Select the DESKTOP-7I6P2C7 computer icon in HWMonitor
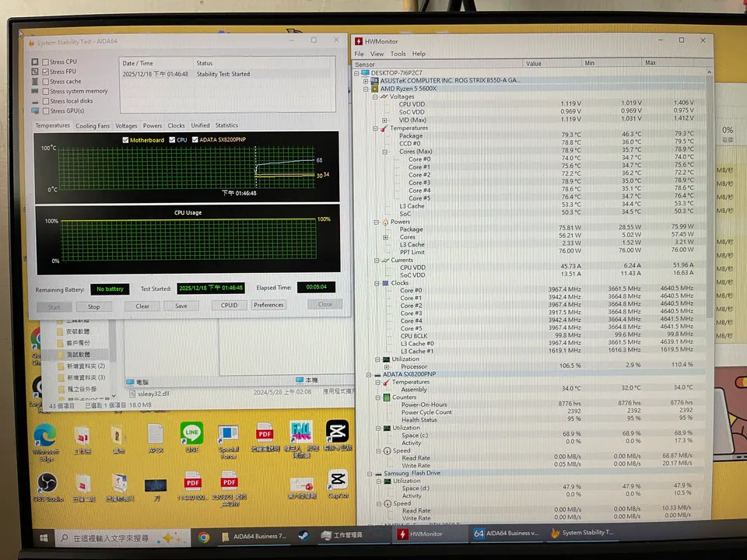This screenshot has height=560, width=747. [x=366, y=73]
